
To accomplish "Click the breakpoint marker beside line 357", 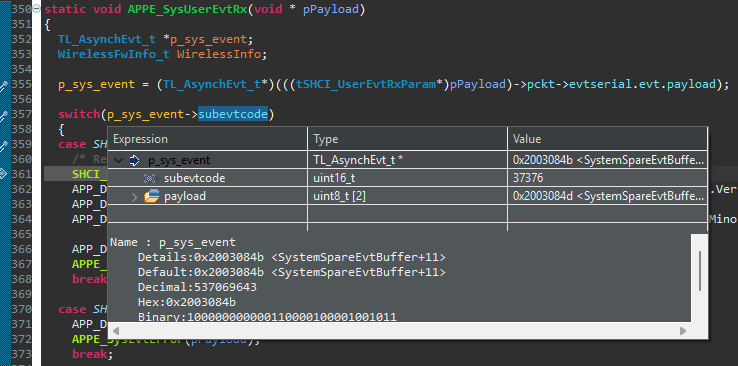I will pos(4,115).
